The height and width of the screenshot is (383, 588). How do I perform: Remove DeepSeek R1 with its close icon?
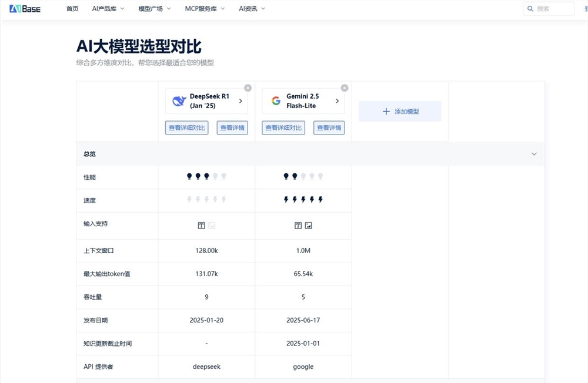248,88
